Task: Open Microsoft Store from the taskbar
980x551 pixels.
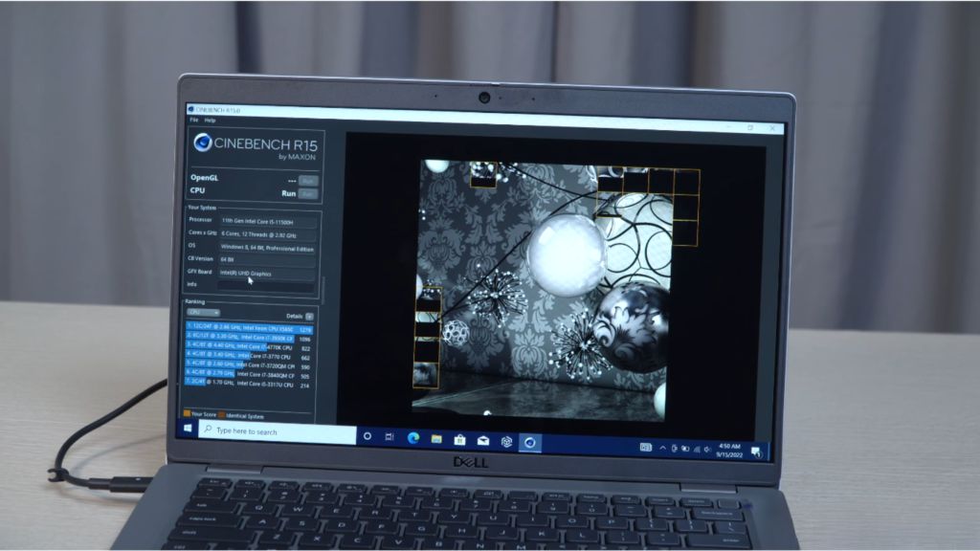Action: (x=459, y=440)
